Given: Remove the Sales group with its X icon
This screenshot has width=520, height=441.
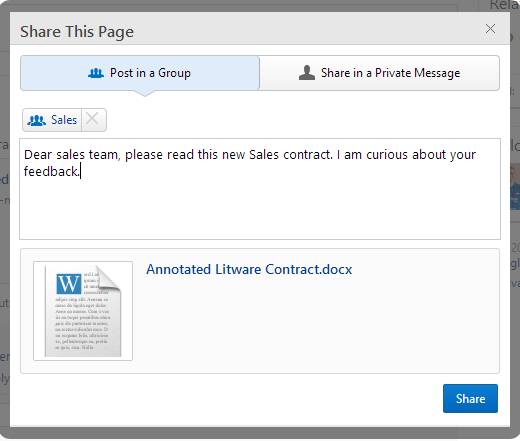Looking at the screenshot, I should (x=92, y=119).
